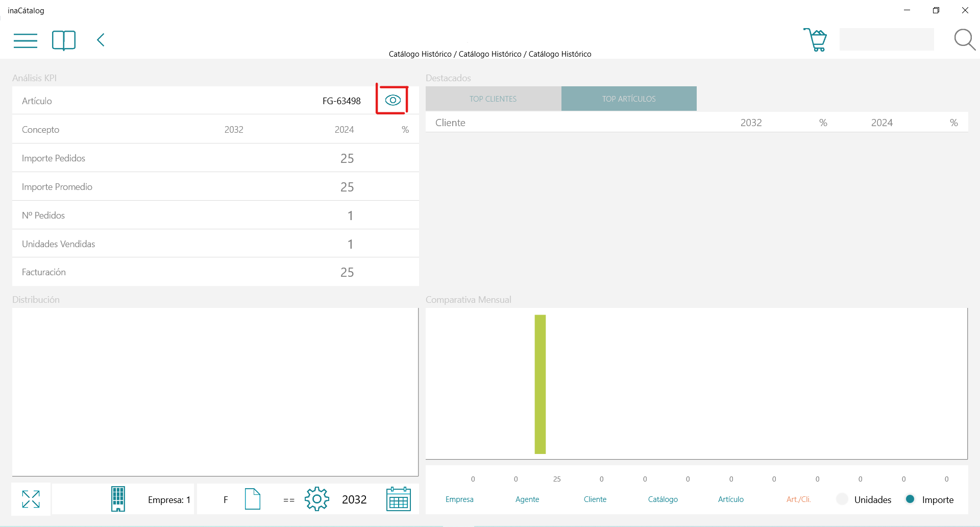Select the Empresa comparison level
The image size is (980, 527).
point(459,499)
